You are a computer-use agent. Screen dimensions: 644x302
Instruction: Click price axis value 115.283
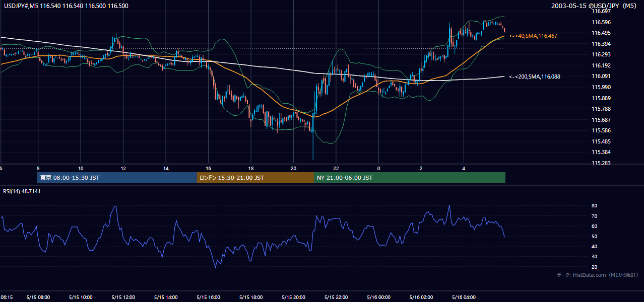point(601,163)
